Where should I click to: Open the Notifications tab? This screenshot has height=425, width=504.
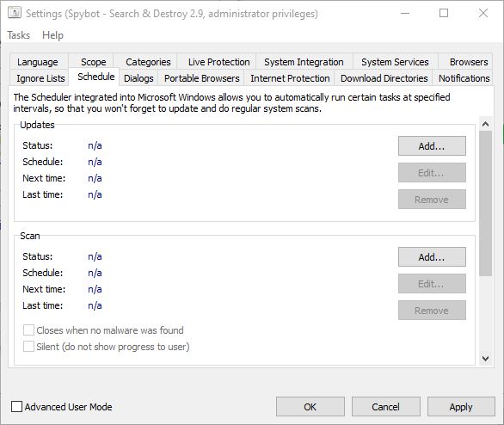(x=464, y=78)
